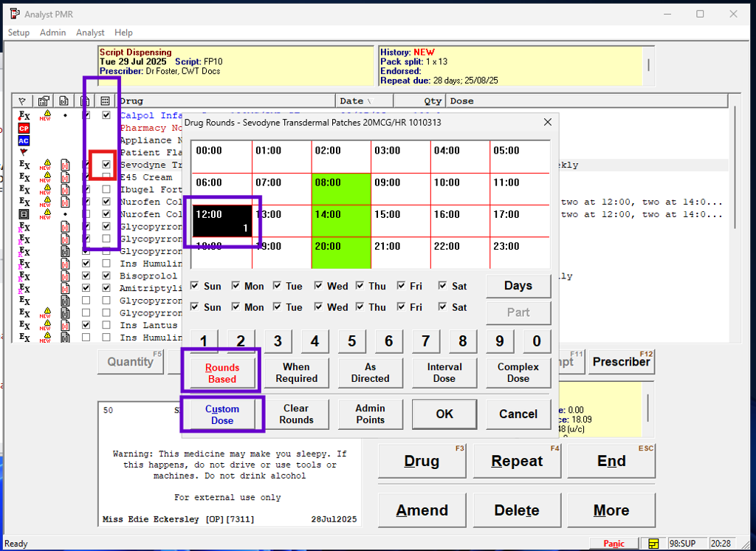Open the Complex Dose options
This screenshot has height=551, width=756.
(x=518, y=373)
